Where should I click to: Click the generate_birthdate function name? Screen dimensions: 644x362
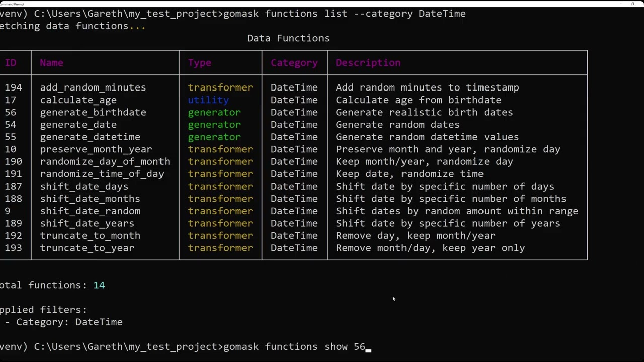click(x=93, y=112)
